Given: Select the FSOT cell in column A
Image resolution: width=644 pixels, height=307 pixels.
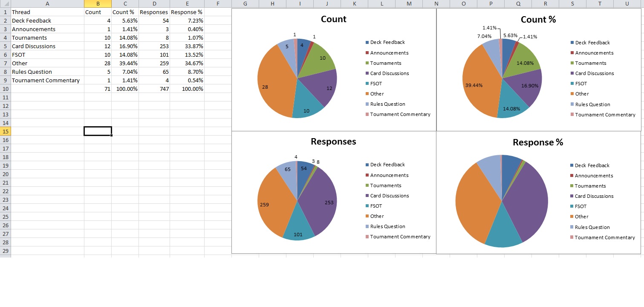Looking at the screenshot, I should click(47, 55).
